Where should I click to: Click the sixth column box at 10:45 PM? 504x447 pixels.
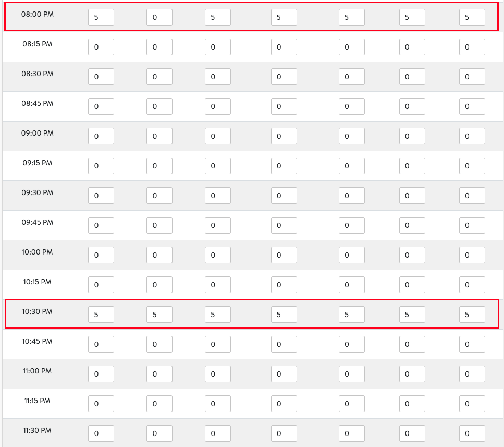click(412, 344)
